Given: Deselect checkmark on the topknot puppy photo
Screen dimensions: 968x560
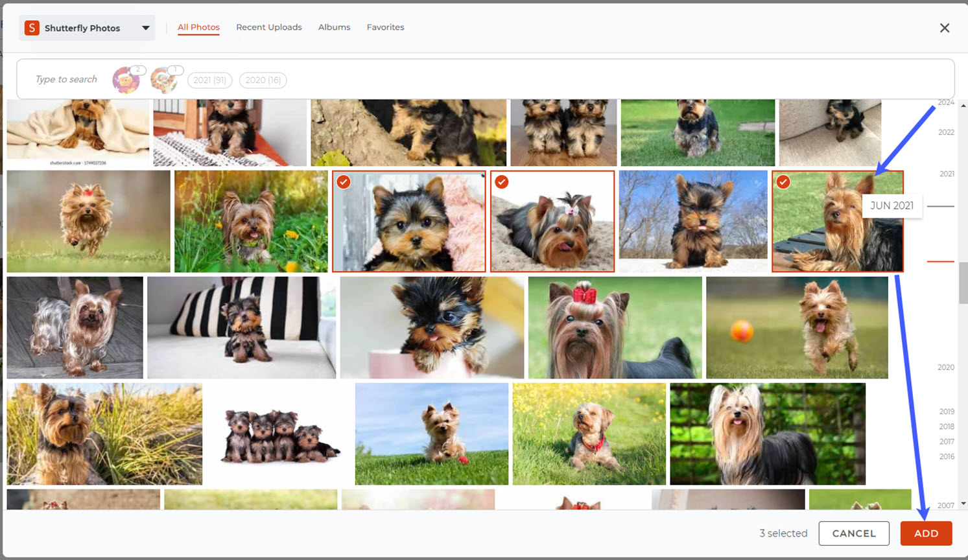Looking at the screenshot, I should click(x=501, y=182).
